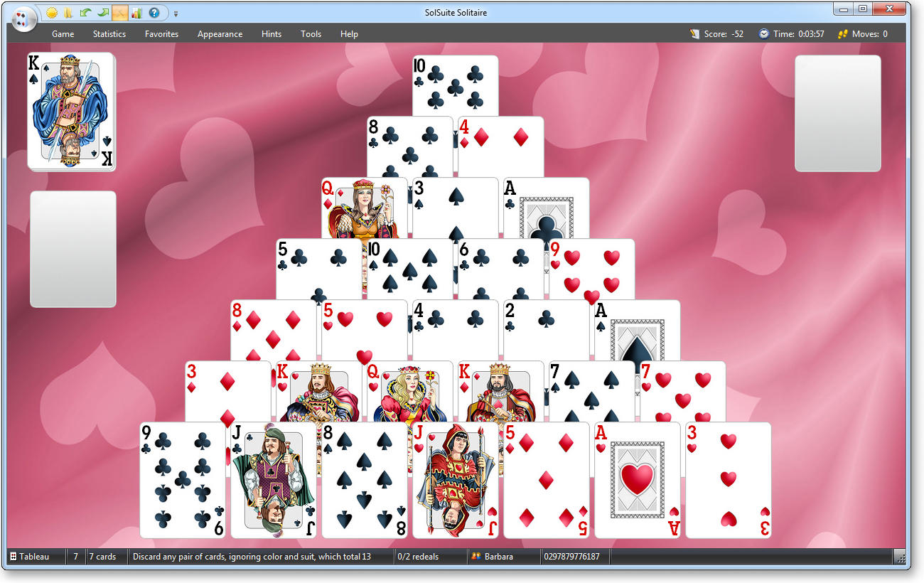Open the Appearance menu
Viewport: 924px width, 583px height.
220,34
